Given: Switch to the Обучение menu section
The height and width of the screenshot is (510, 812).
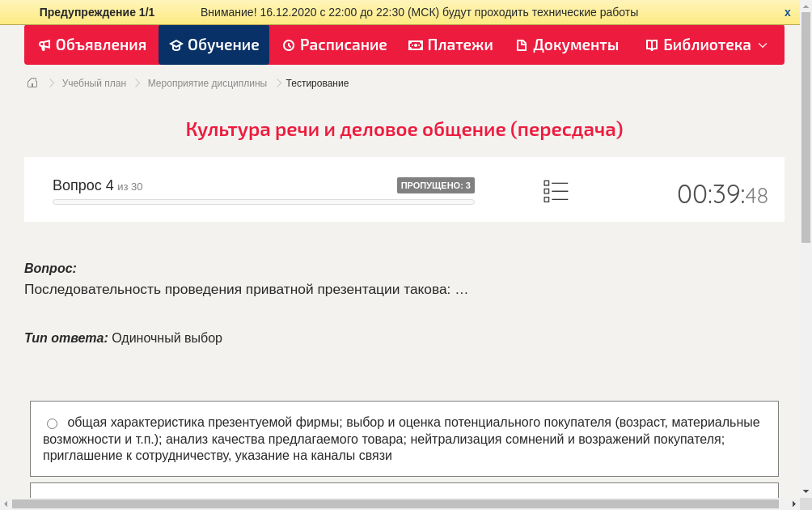Looking at the screenshot, I should tap(214, 45).
